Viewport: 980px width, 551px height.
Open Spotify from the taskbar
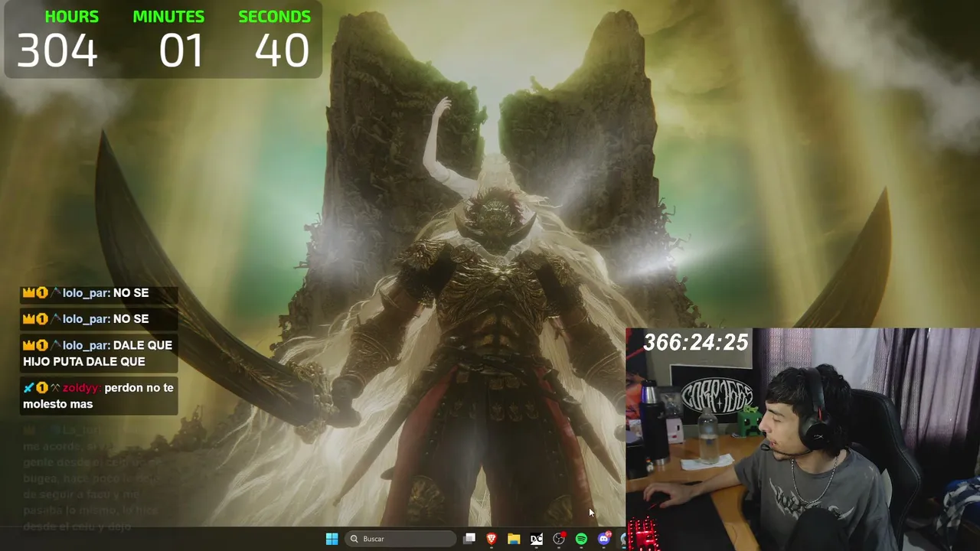(581, 539)
